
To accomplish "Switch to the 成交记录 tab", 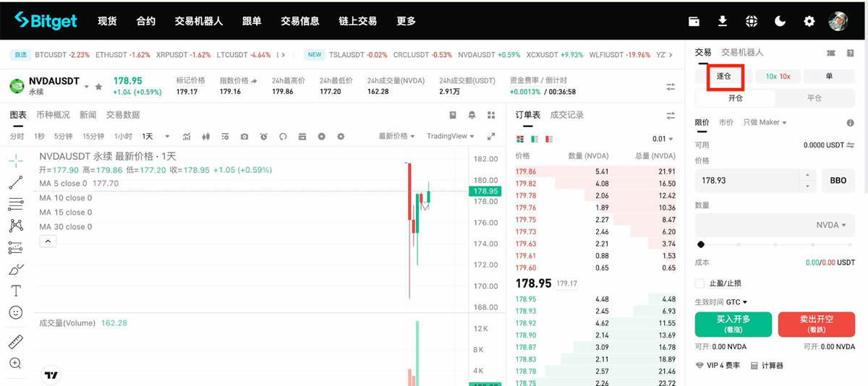I will click(567, 115).
